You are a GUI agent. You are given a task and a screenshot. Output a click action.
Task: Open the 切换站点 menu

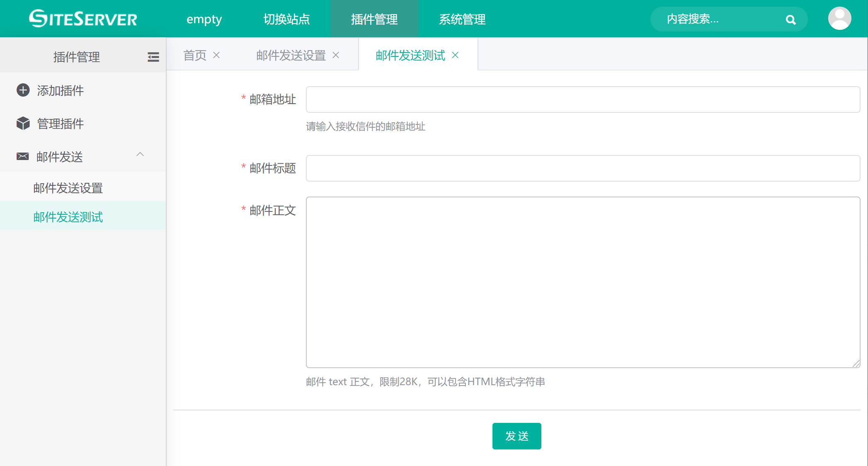[286, 19]
